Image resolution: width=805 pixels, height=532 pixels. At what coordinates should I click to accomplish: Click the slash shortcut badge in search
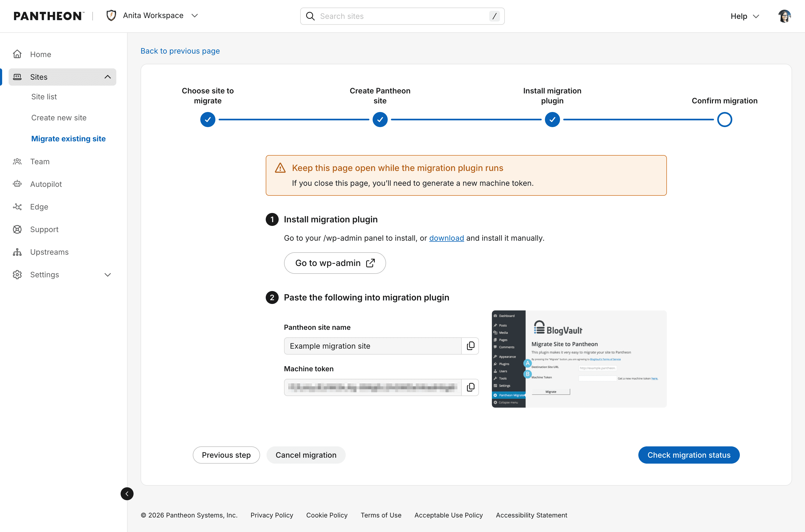(x=494, y=16)
